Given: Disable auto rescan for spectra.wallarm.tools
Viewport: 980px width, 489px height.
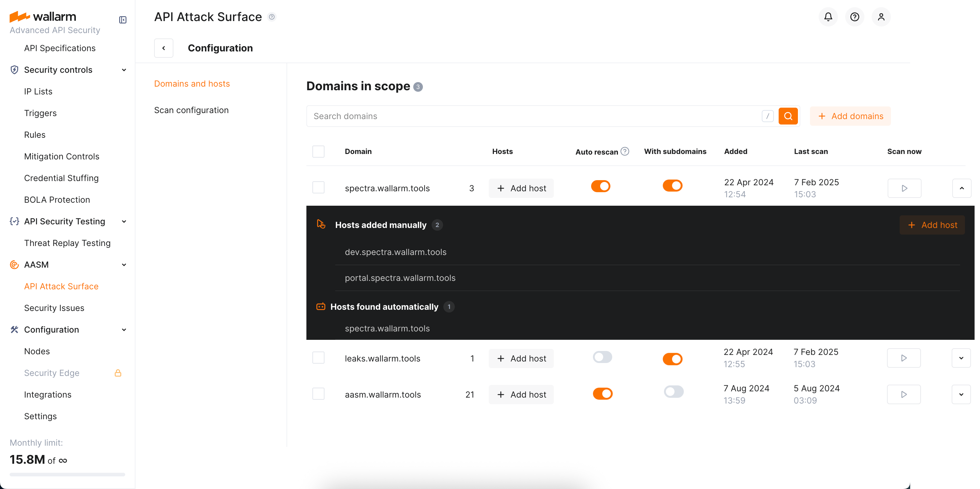Looking at the screenshot, I should coord(600,186).
